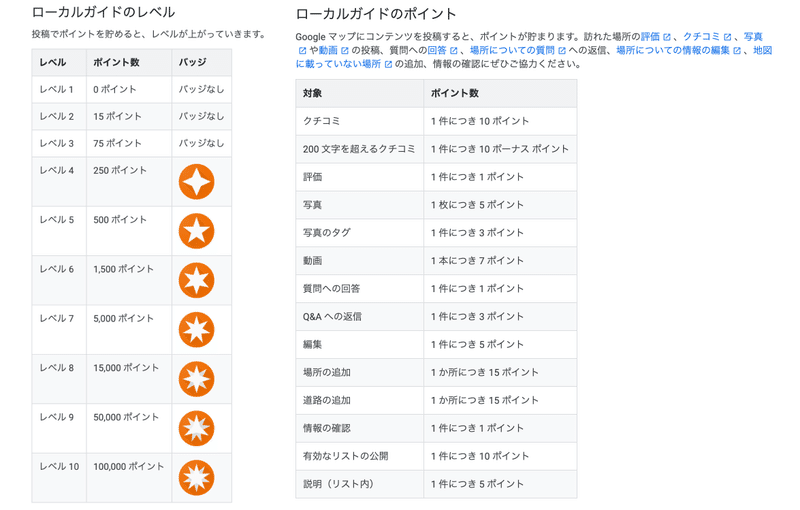Click the 説明（リスト内） cell
The width and height of the screenshot is (800, 510).
coord(360,484)
